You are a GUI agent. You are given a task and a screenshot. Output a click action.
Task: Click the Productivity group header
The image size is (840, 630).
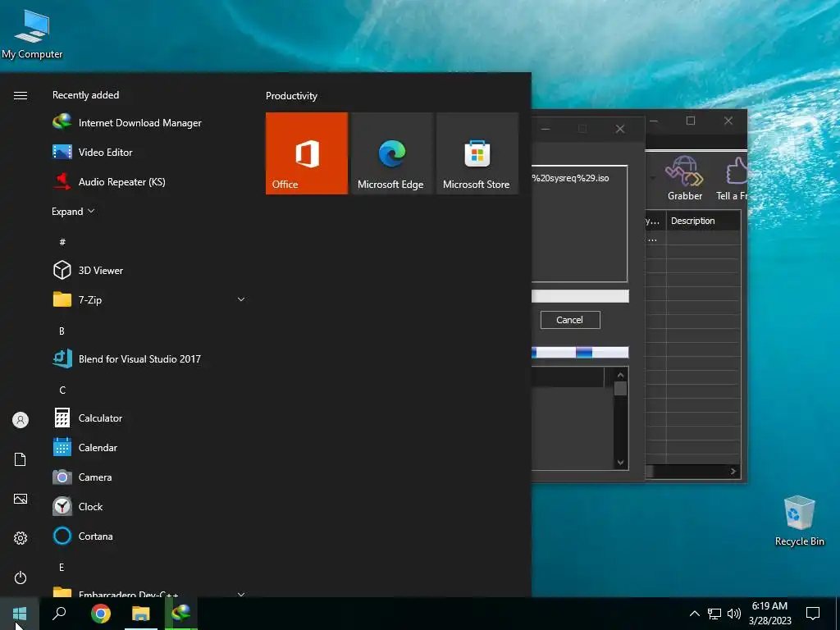click(x=291, y=96)
